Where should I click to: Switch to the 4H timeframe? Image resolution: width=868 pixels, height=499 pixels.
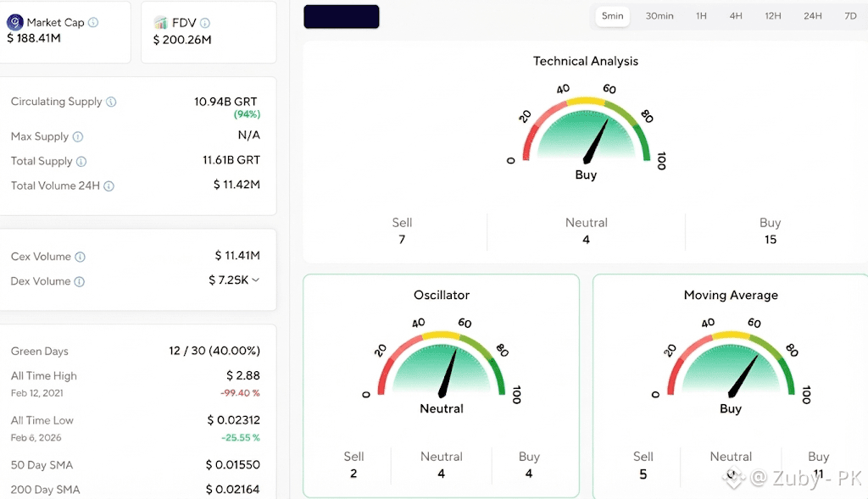coord(736,16)
